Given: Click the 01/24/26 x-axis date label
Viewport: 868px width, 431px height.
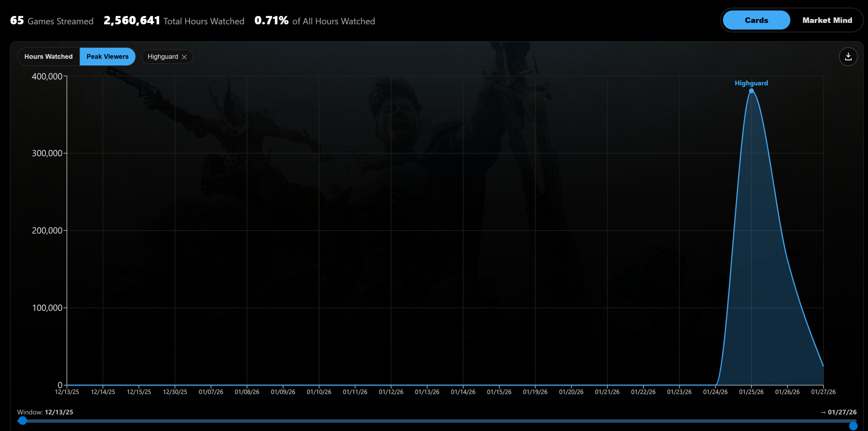Looking at the screenshot, I should [x=715, y=392].
